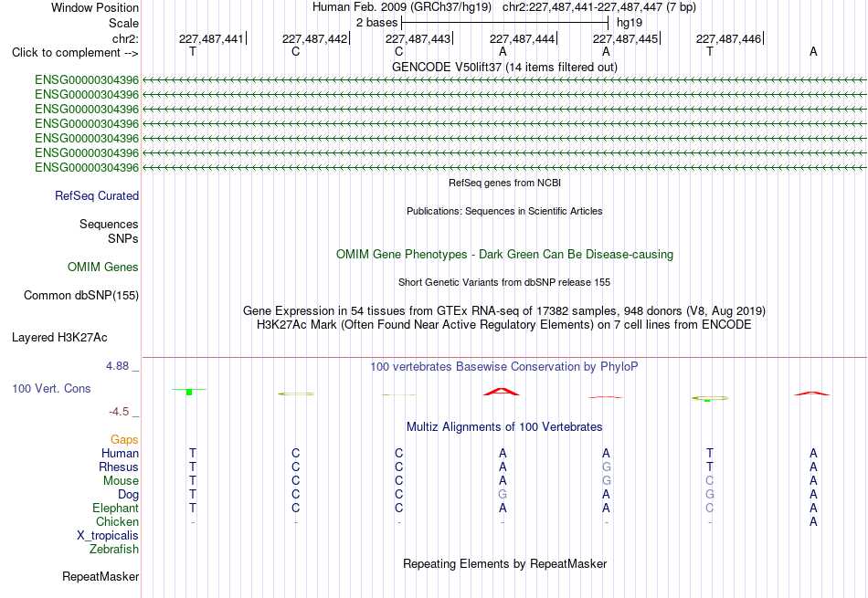Open 'Short Genetic Variants from dbSNP release 155'

[x=504, y=282]
